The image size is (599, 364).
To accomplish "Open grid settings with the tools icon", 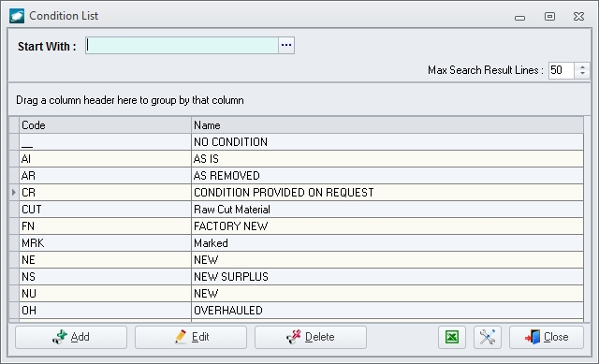I will (x=488, y=337).
